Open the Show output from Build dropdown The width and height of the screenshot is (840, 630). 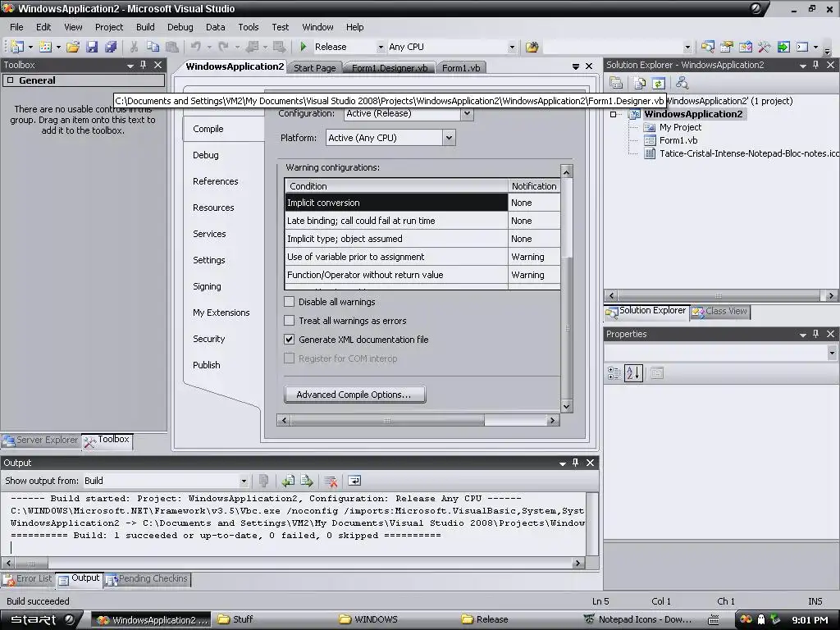(x=244, y=481)
